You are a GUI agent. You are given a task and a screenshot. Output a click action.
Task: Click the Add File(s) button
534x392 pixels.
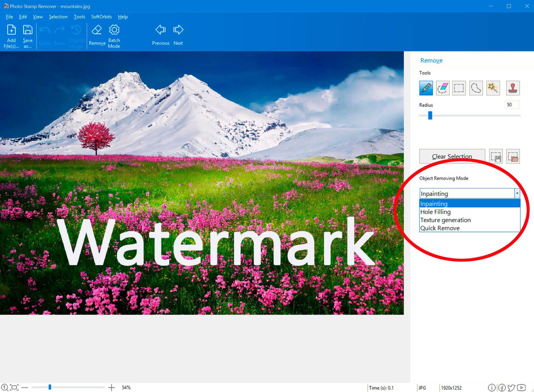point(11,35)
